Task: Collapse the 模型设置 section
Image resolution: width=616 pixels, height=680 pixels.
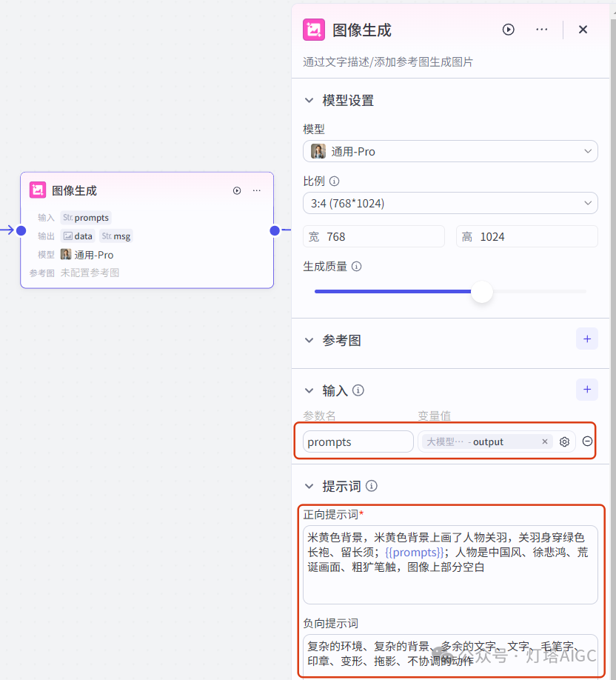Action: point(309,100)
